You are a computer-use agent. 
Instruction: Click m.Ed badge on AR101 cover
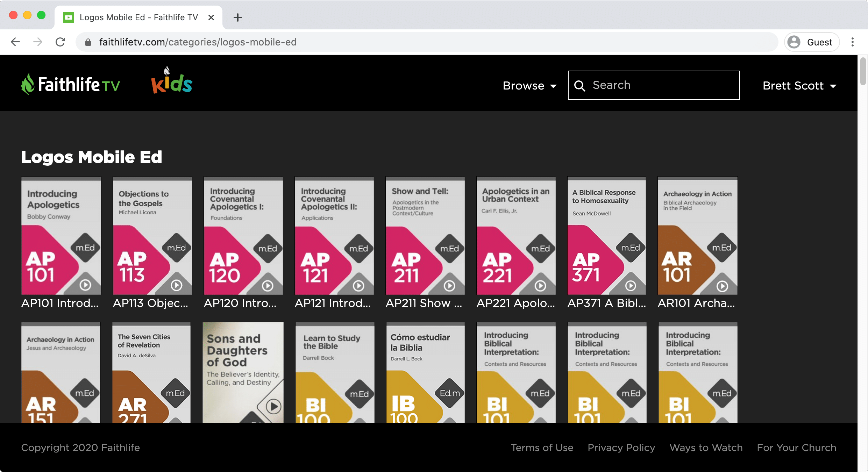[x=722, y=248]
